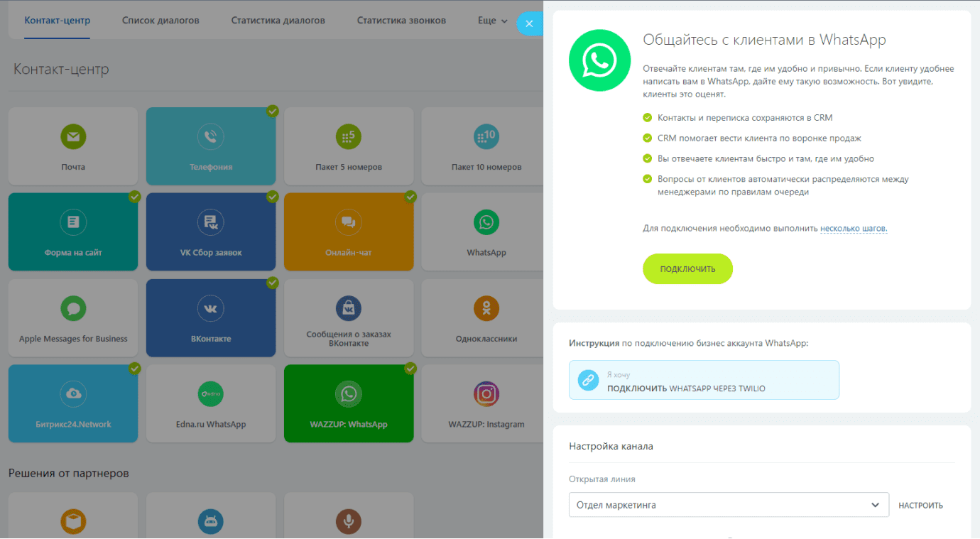Click the Решения от партнеров heading
The width and height of the screenshot is (980, 539).
[x=69, y=473]
